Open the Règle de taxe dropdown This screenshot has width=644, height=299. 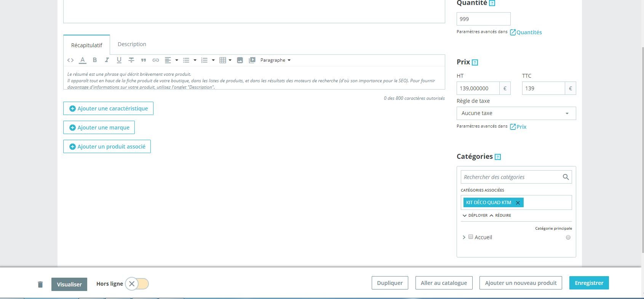point(516,113)
